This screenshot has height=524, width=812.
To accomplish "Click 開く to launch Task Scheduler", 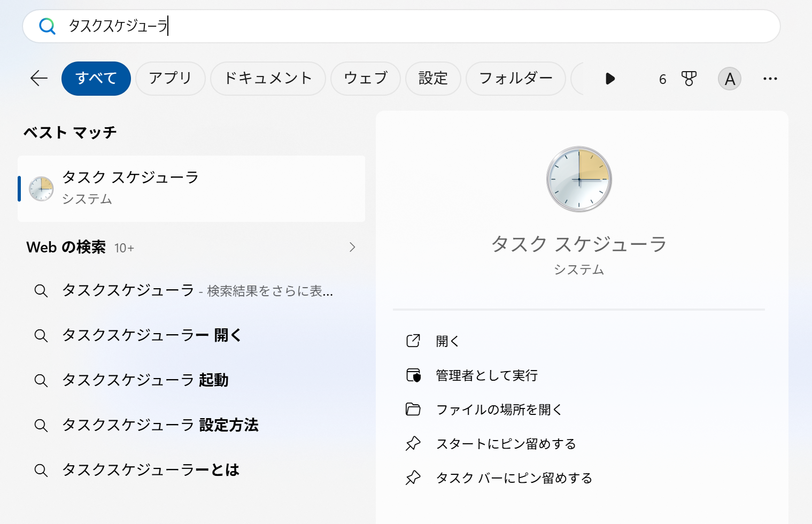I will click(x=447, y=341).
